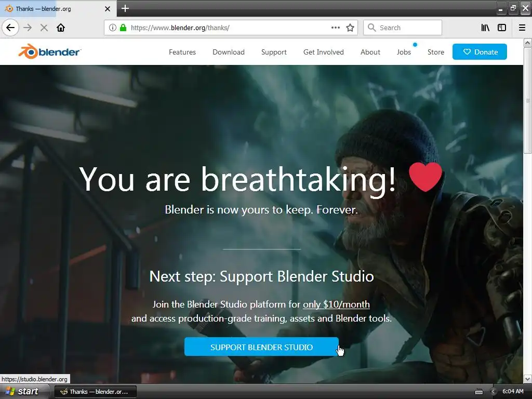Click the vertical scrollbar thumb
532x399 pixels.
(527, 100)
